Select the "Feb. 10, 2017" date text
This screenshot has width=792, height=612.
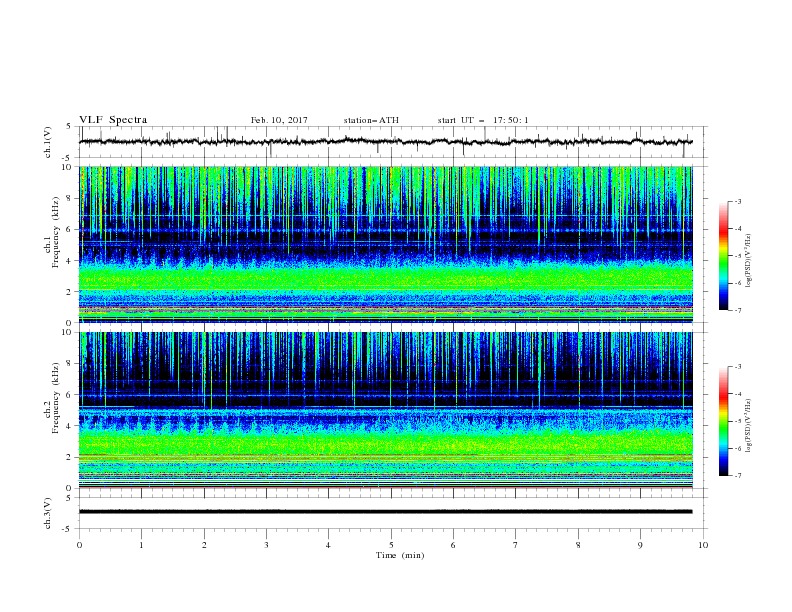tap(279, 120)
